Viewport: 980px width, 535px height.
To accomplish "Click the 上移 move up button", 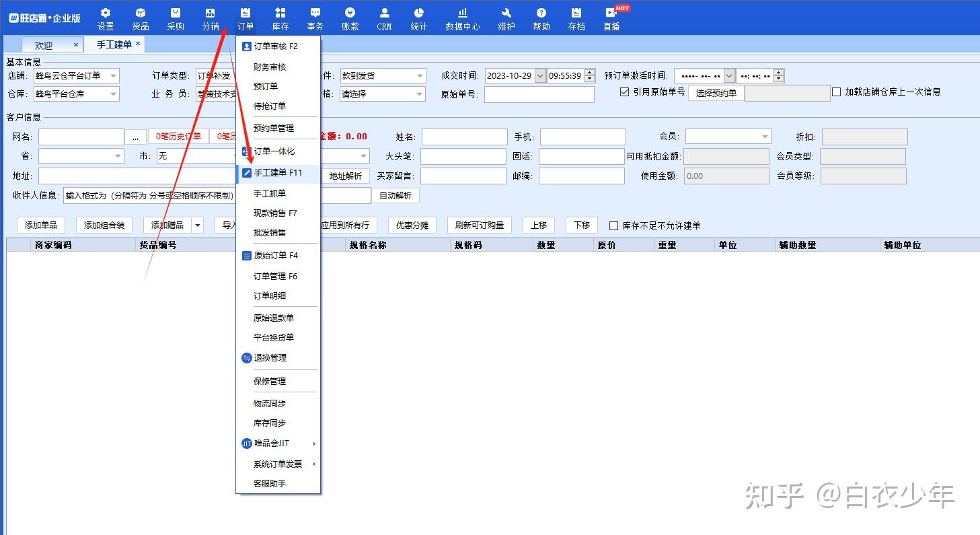I will click(x=539, y=225).
